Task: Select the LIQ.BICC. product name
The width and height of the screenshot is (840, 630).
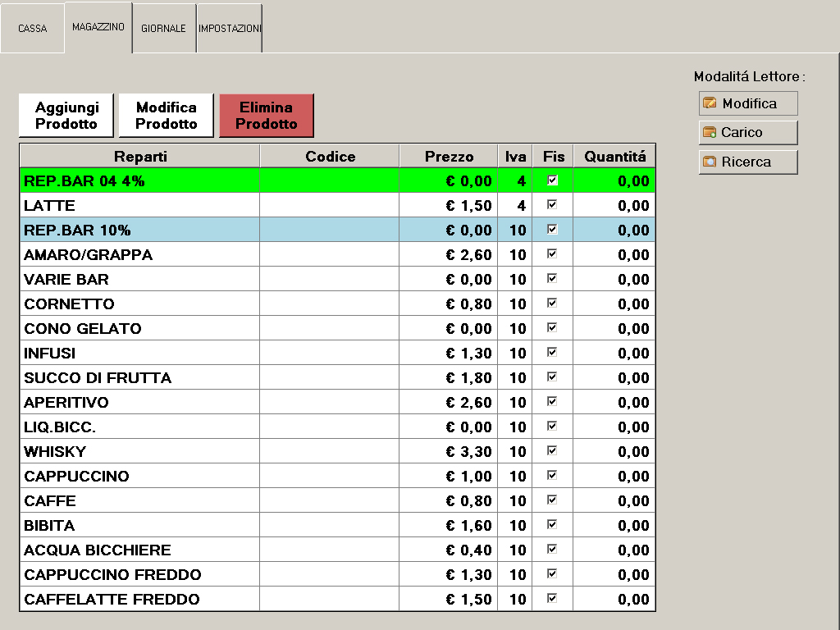Action: [60, 427]
